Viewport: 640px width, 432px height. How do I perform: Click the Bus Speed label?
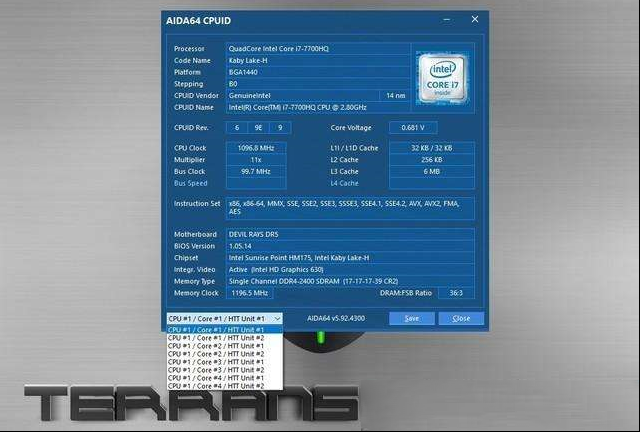(x=191, y=183)
